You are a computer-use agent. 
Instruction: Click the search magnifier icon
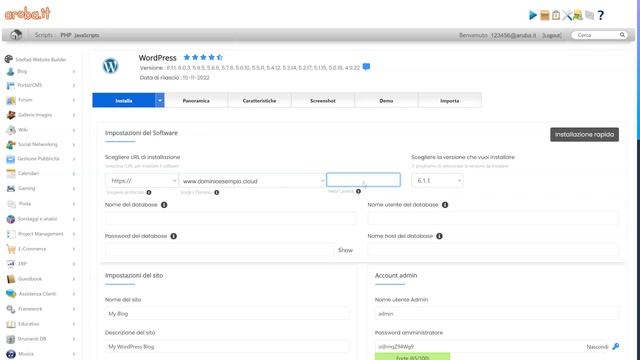[x=622, y=35]
